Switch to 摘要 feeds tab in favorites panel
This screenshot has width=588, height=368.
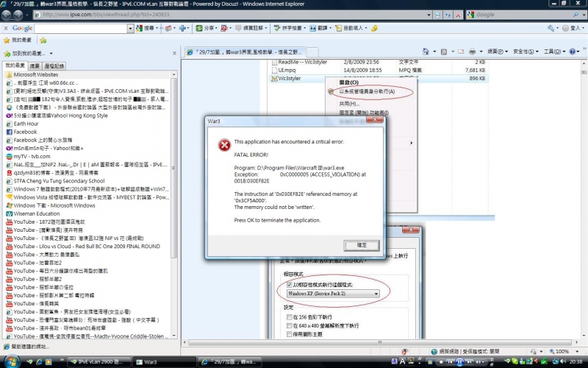pos(35,66)
